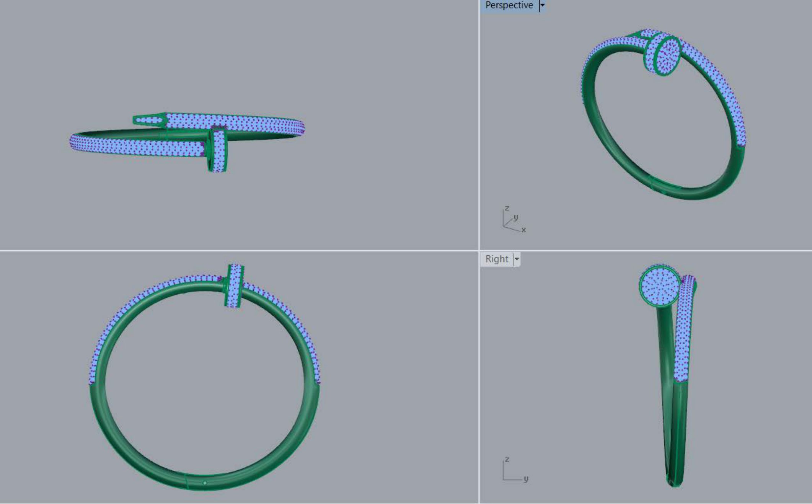Image resolution: width=812 pixels, height=504 pixels.
Task: Click empty space inside bottom-left viewport ring
Action: coord(205,383)
